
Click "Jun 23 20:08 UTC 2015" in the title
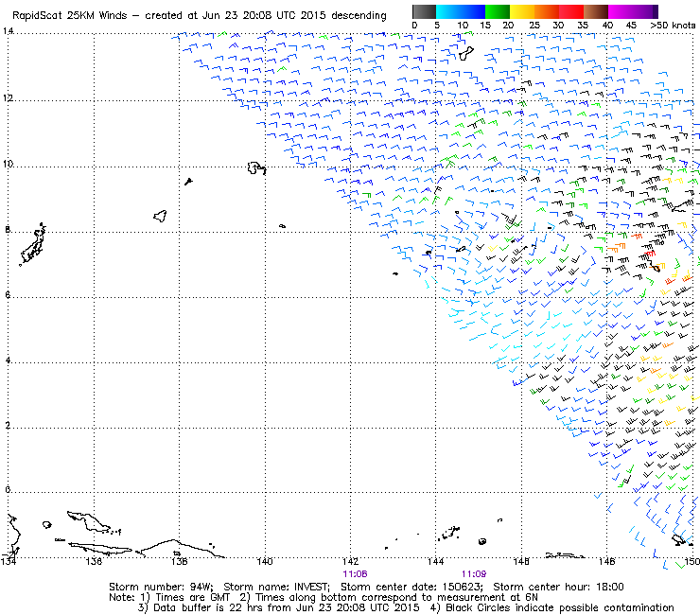point(263,15)
